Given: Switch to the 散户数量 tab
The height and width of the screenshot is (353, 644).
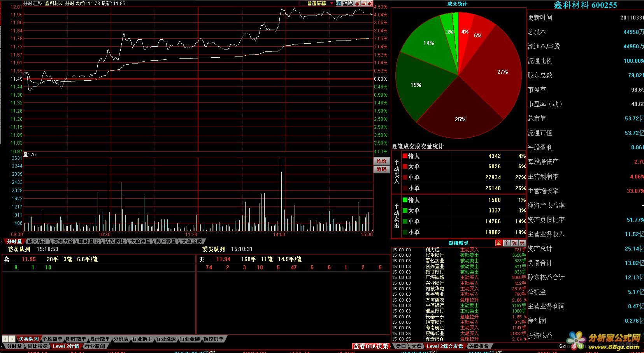Looking at the screenshot, I should (166, 242).
